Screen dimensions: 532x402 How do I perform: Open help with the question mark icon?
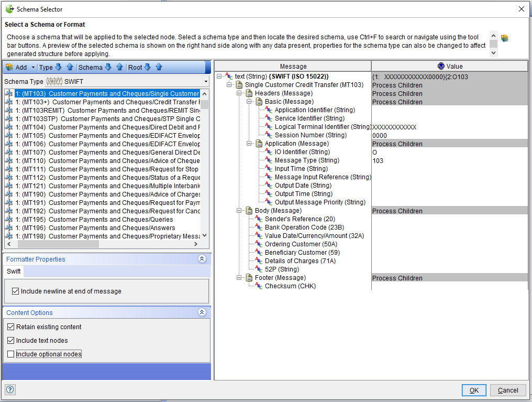coord(10,389)
